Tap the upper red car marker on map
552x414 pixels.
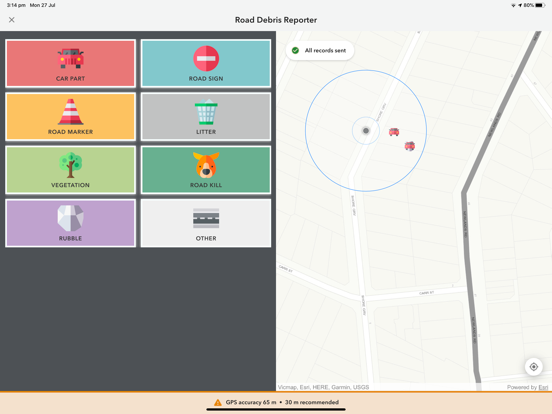pos(394,132)
